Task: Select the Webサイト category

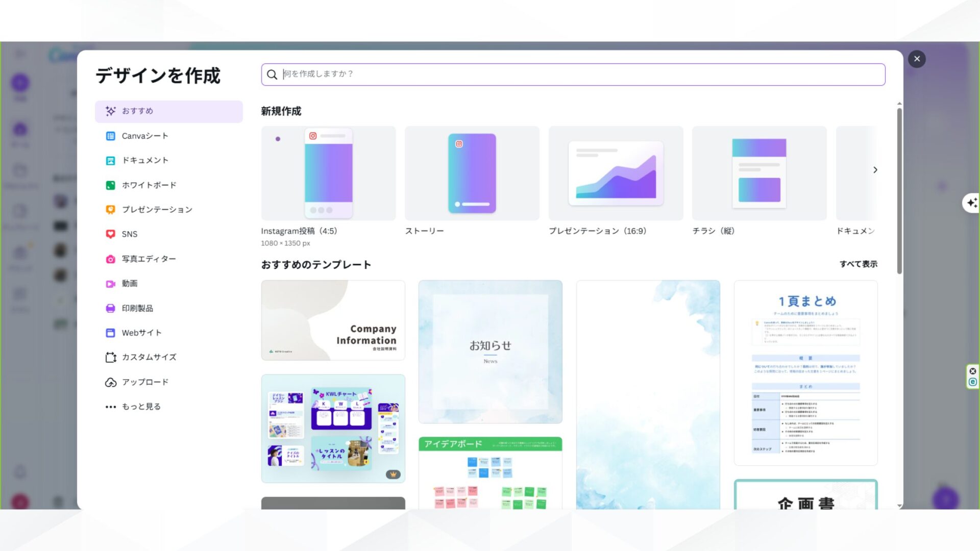Action: [110, 333]
